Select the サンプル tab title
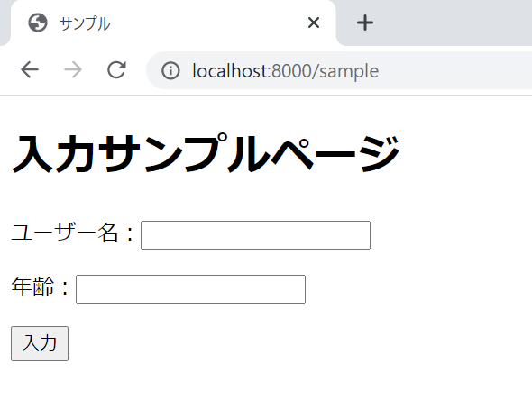532x401 pixels. coord(85,23)
